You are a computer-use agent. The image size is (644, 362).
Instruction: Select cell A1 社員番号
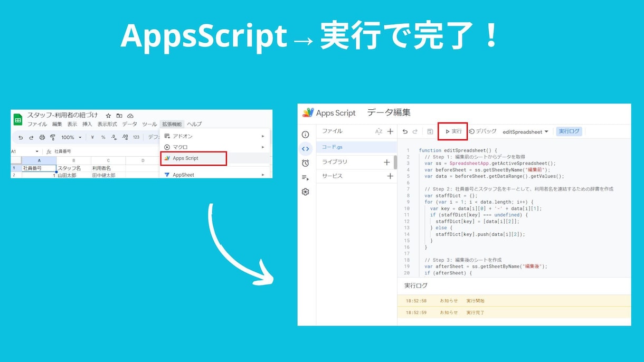(x=39, y=168)
